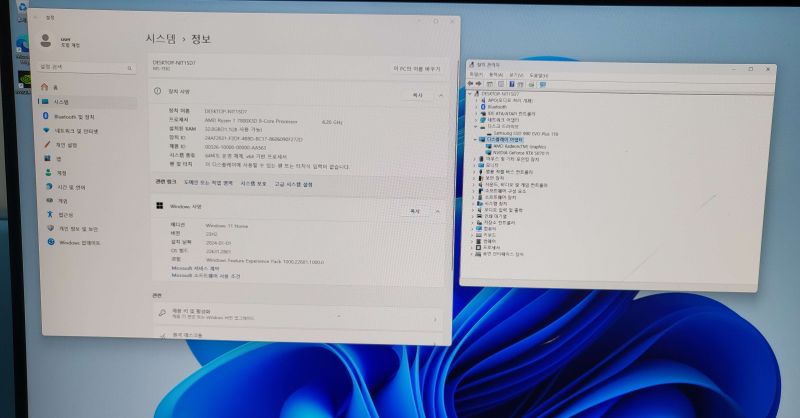Click 이 PC의 이름 바꾸기 button
This screenshot has width=800, height=418.
tap(416, 68)
